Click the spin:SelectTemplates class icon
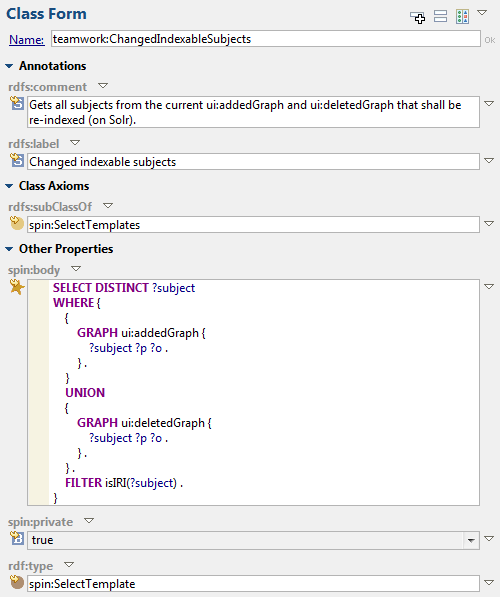The image size is (500, 597). 17,223
